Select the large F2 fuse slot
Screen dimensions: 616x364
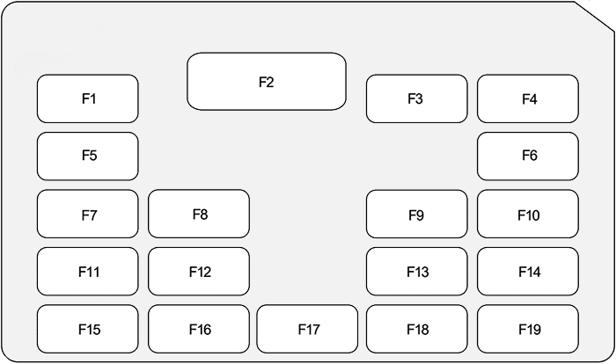[266, 82]
